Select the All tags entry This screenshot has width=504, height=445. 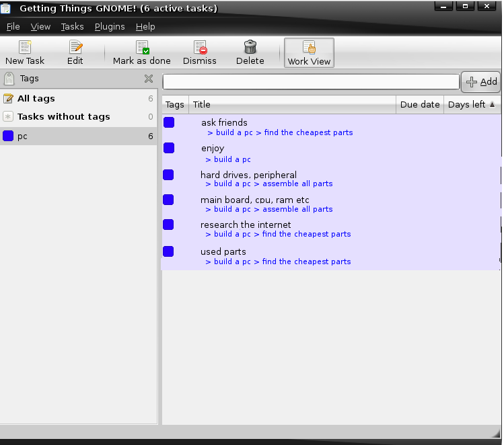[x=36, y=99]
